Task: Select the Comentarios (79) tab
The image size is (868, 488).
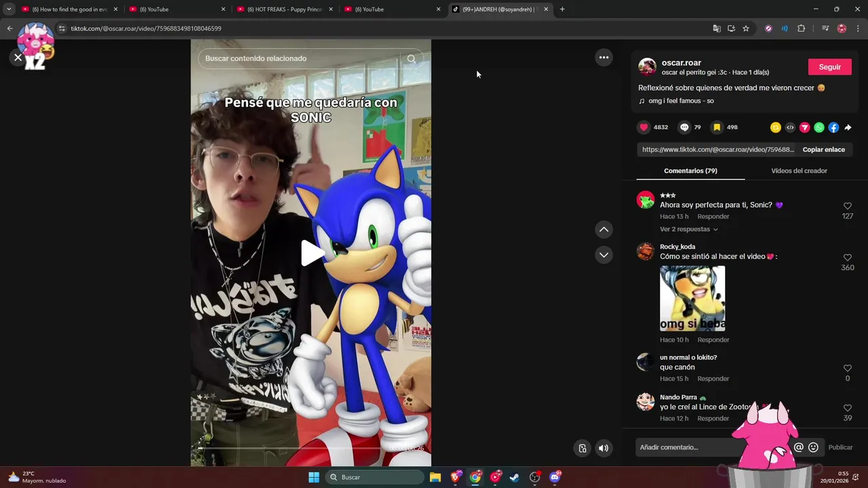Action: [690, 171]
